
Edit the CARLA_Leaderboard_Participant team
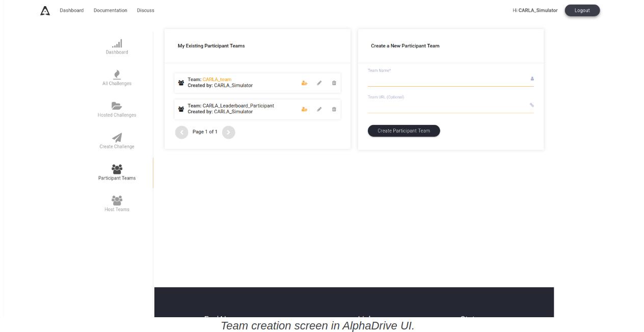[x=319, y=109]
